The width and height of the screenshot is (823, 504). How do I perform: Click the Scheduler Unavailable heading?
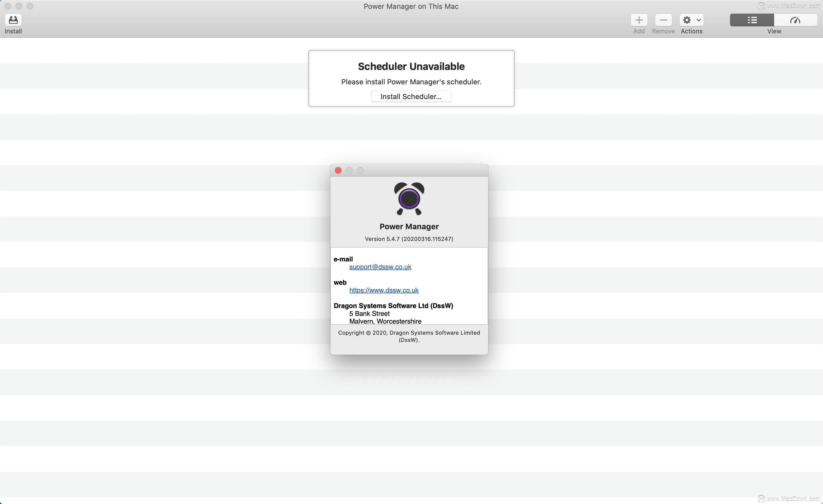(411, 66)
